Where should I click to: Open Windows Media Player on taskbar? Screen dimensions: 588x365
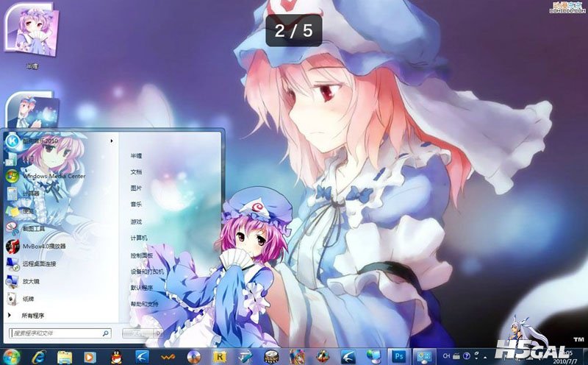click(90, 357)
